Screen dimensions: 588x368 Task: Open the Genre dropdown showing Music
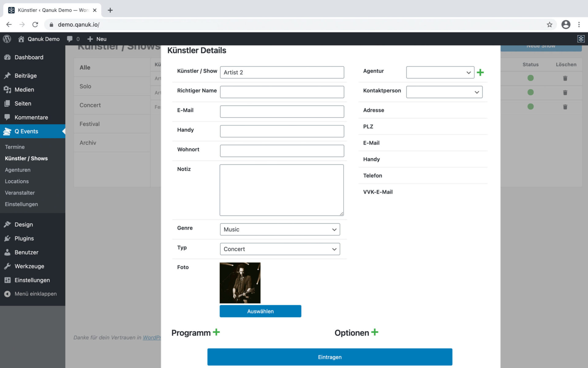pyautogui.click(x=280, y=229)
